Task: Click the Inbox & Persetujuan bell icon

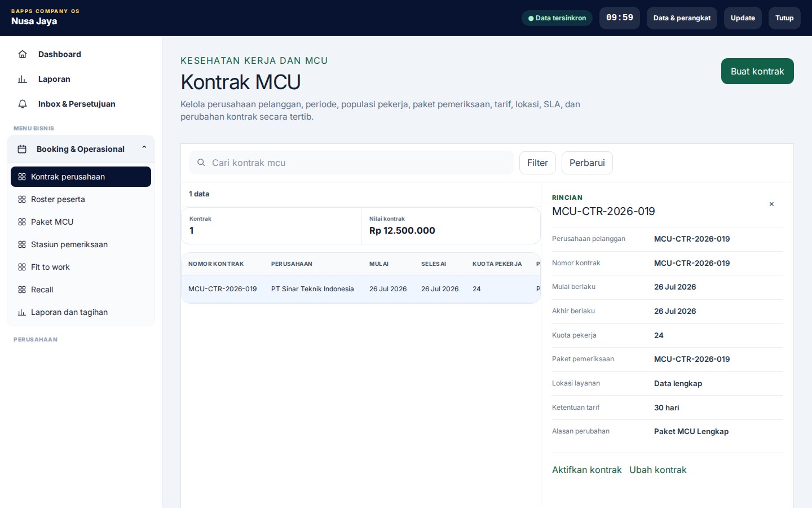Action: 23,104
